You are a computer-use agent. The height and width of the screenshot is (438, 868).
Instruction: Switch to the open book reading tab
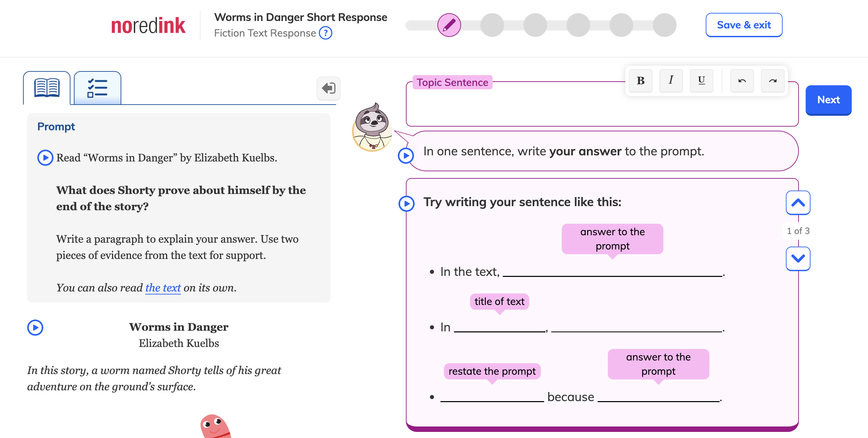point(47,88)
